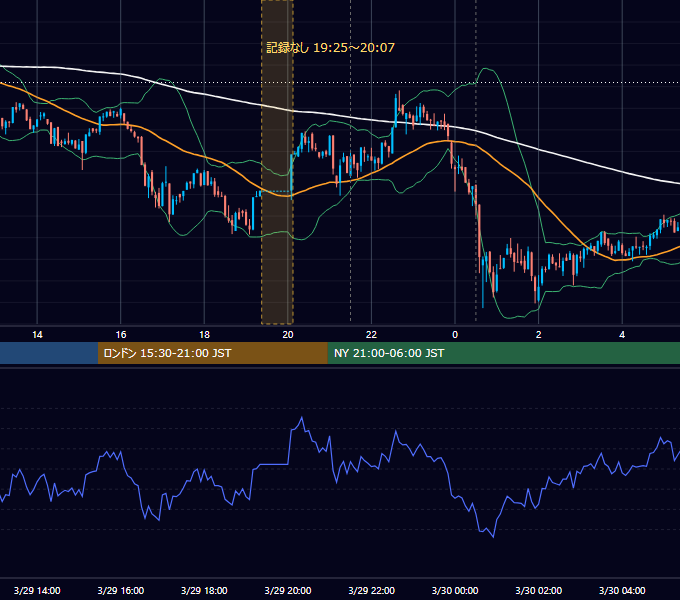Screen dimensions: 680x600
Task: Click the '記録なし 19:25~20:07' annotation label
Action: (330, 48)
